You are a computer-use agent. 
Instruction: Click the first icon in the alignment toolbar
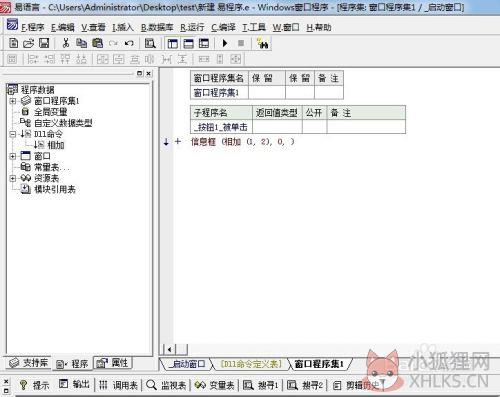pyautogui.click(x=12, y=59)
